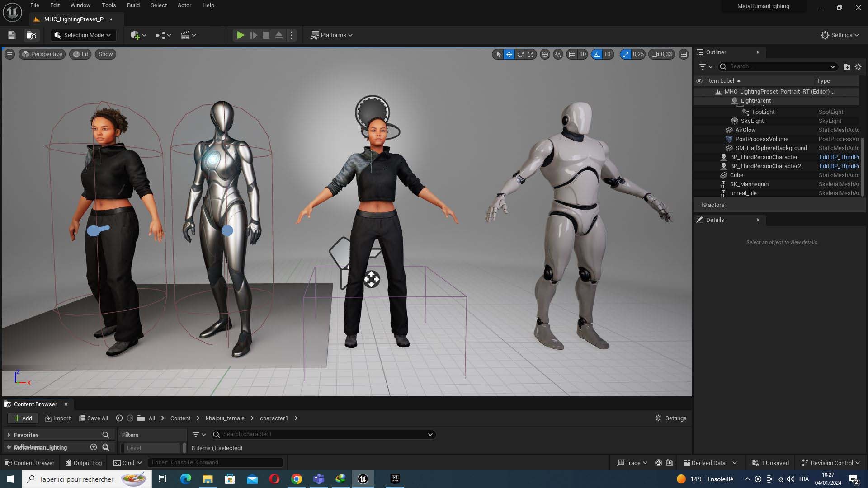Select SK_Mannequin actor in Outliner
The width and height of the screenshot is (868, 488).
tap(749, 184)
